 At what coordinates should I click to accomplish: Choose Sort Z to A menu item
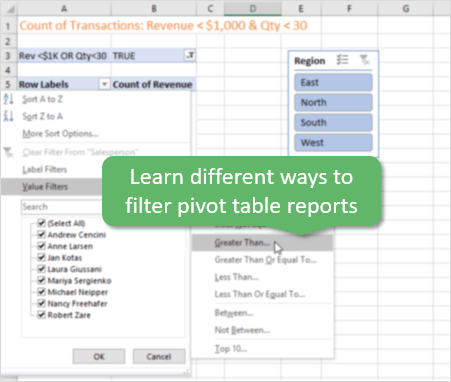coord(96,116)
